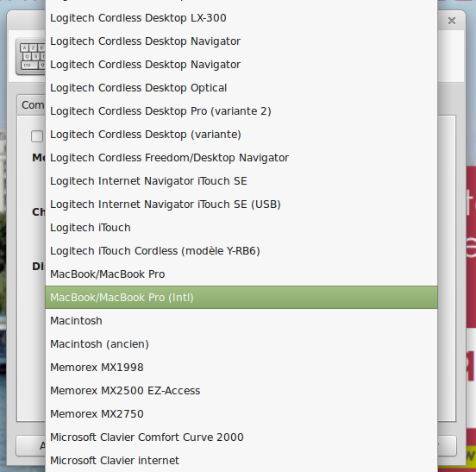The height and width of the screenshot is (472, 476).
Task: Select Logitech Cordless Desktop LX-300
Action: point(241,18)
